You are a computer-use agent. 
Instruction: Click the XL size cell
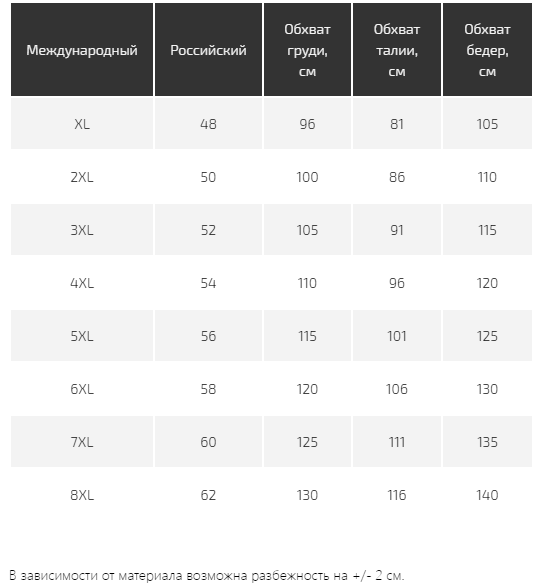coord(82,124)
